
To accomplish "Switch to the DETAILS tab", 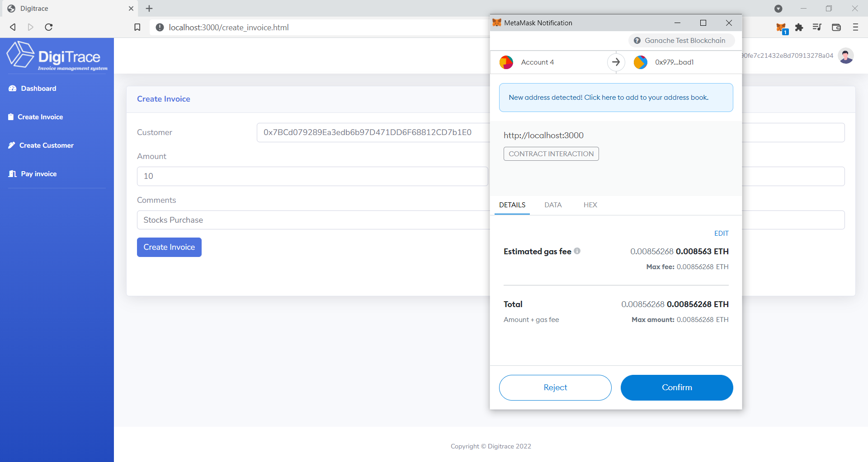I will [x=512, y=205].
